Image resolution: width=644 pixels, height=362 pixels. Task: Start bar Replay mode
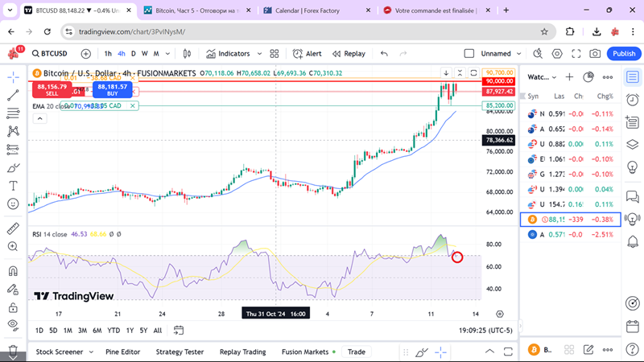tap(349, 54)
